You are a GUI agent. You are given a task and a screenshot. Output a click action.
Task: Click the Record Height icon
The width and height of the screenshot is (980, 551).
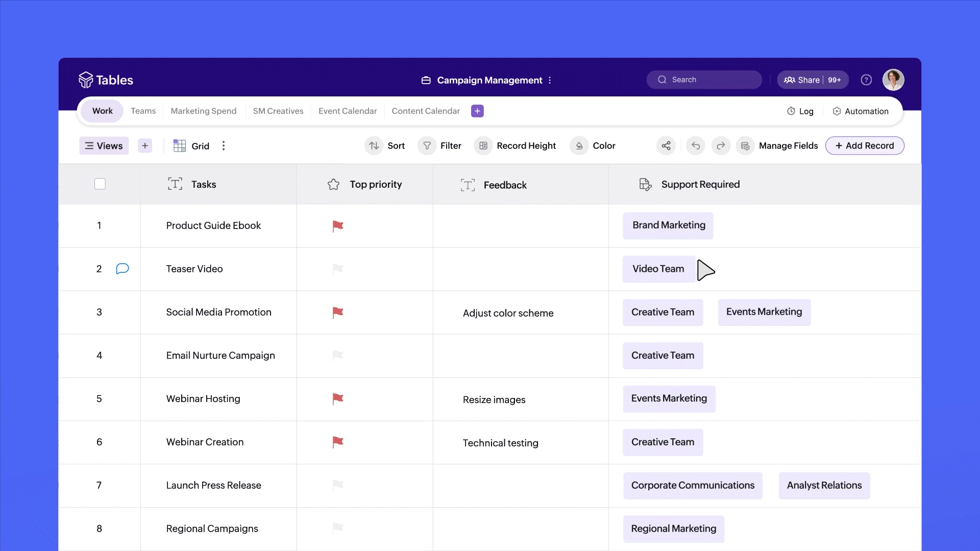tap(483, 146)
